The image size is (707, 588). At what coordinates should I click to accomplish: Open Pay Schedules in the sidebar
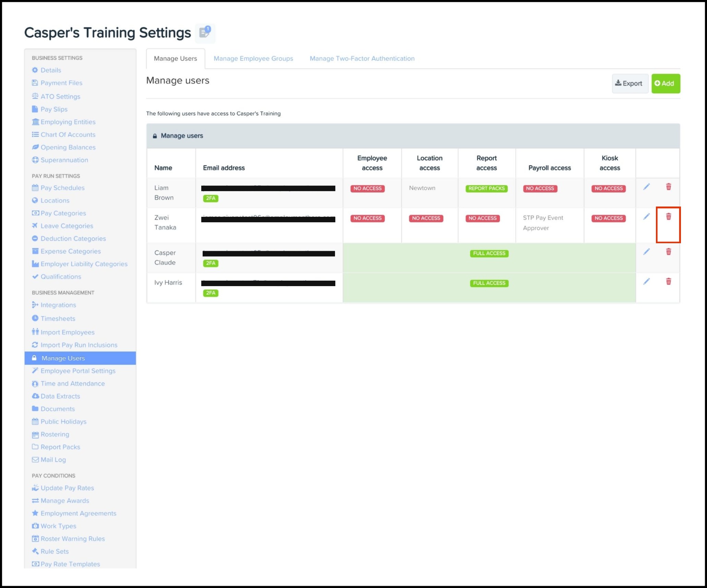(62, 188)
